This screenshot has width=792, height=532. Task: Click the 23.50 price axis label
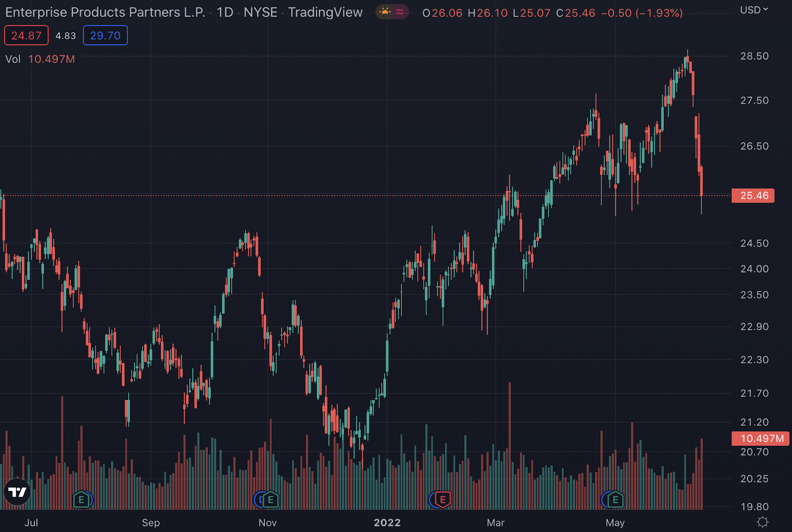coord(754,294)
